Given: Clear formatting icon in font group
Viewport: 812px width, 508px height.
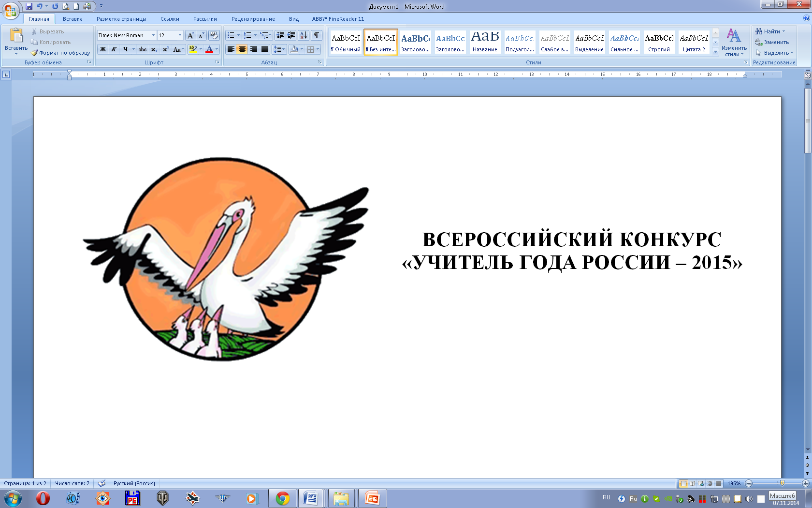Looking at the screenshot, I should coord(214,35).
